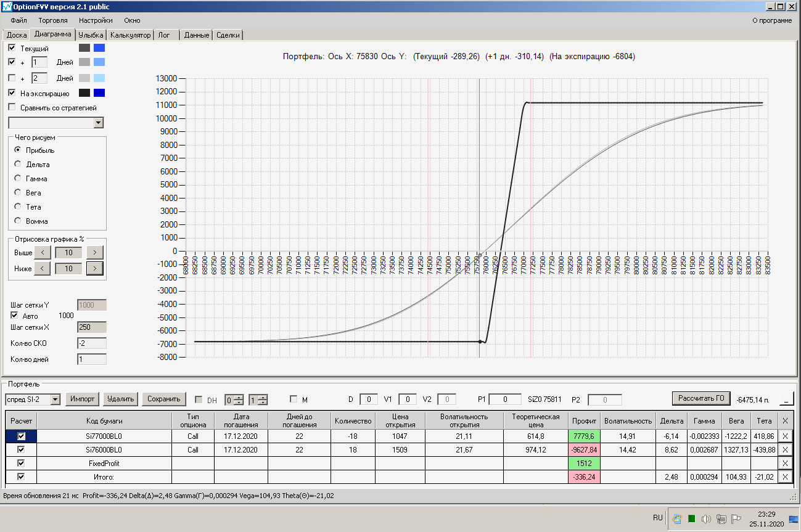Pick the light blue swatch for +2 Дней
The height and width of the screenshot is (532, 801).
[x=99, y=78]
